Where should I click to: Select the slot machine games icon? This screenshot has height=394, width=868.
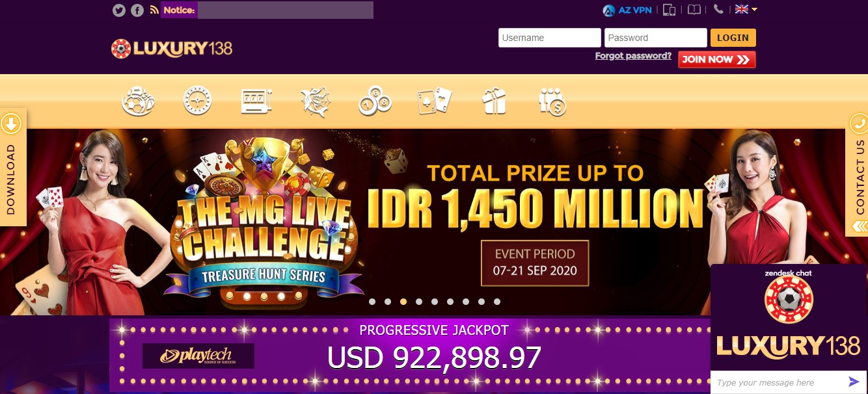[x=256, y=101]
